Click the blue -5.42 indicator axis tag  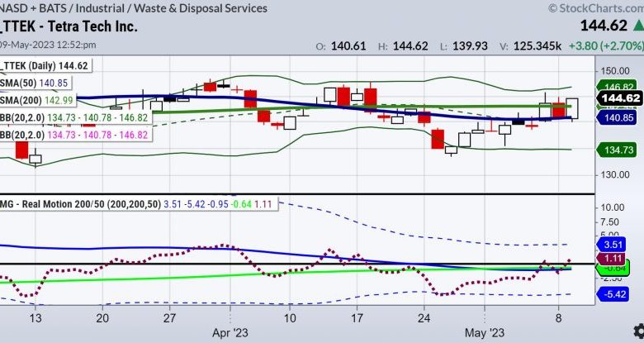point(612,294)
